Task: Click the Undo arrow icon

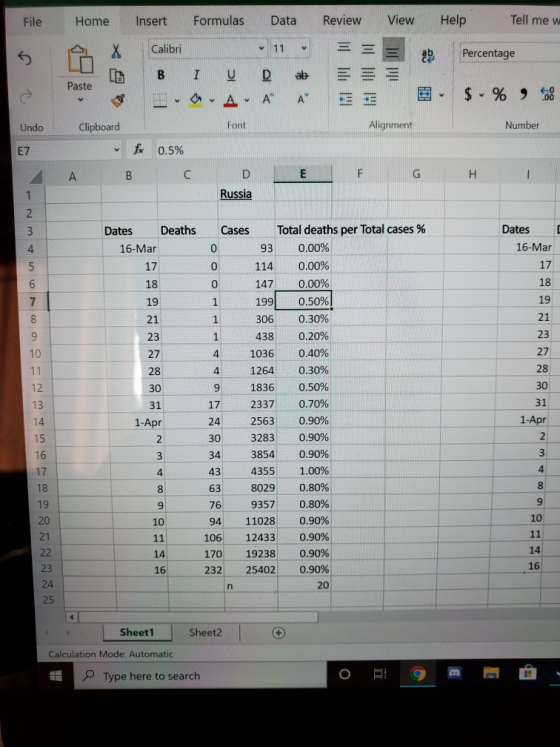Action: (x=25, y=58)
